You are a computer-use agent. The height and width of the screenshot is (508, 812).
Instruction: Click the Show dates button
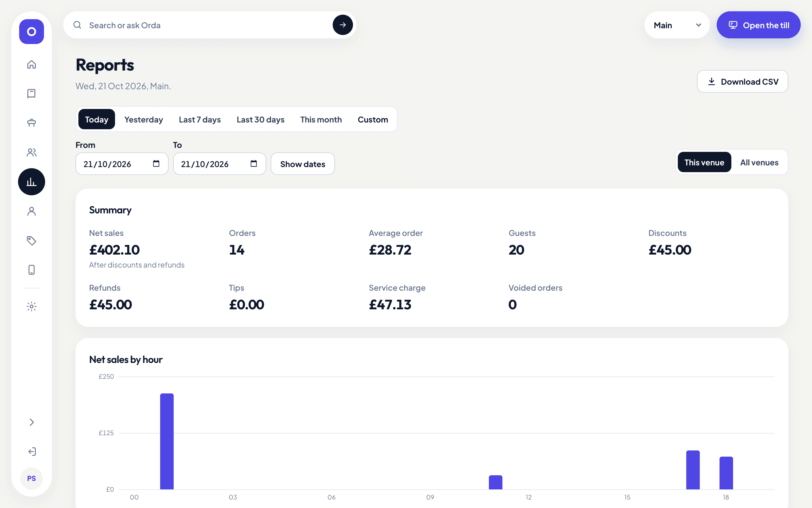(x=303, y=164)
